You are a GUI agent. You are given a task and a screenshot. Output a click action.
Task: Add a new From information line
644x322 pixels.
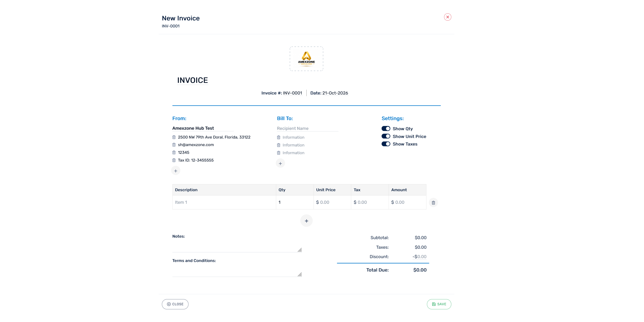[x=176, y=171]
